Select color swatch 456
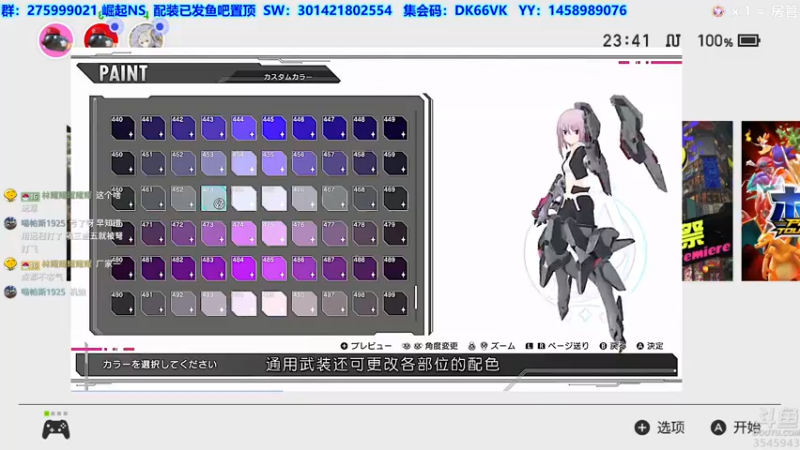800x450 pixels. click(304, 163)
